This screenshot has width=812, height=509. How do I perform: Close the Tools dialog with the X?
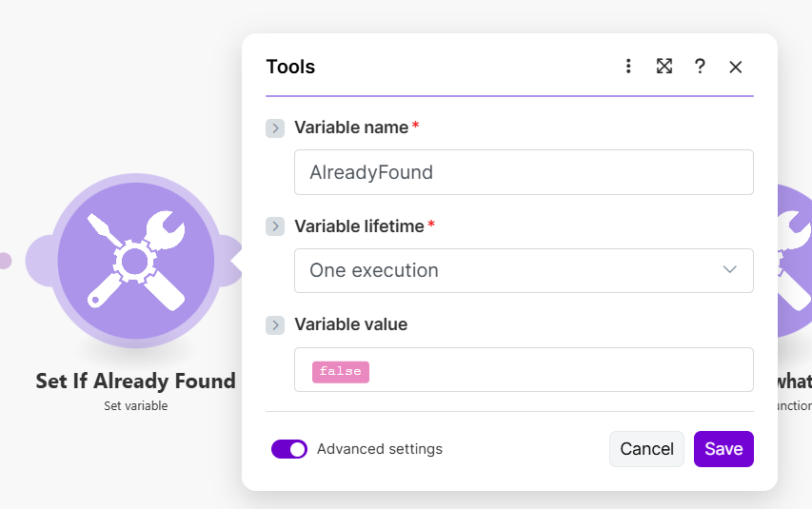[735, 67]
